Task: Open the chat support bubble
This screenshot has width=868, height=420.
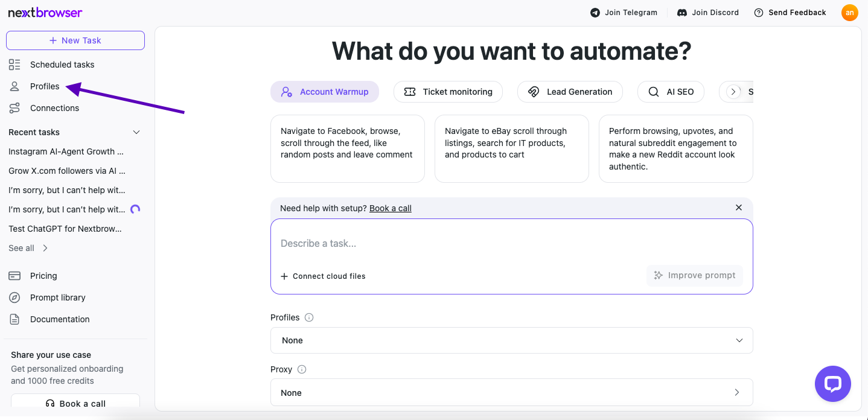Action: click(x=833, y=384)
